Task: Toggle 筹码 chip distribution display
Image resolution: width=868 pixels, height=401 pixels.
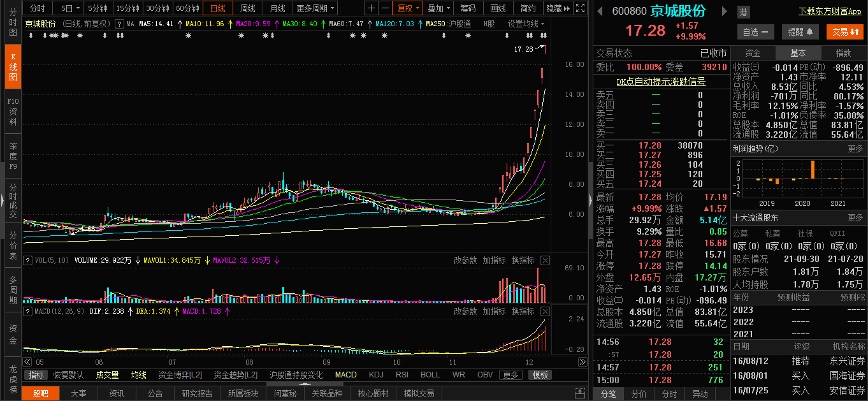Action: pos(468,8)
